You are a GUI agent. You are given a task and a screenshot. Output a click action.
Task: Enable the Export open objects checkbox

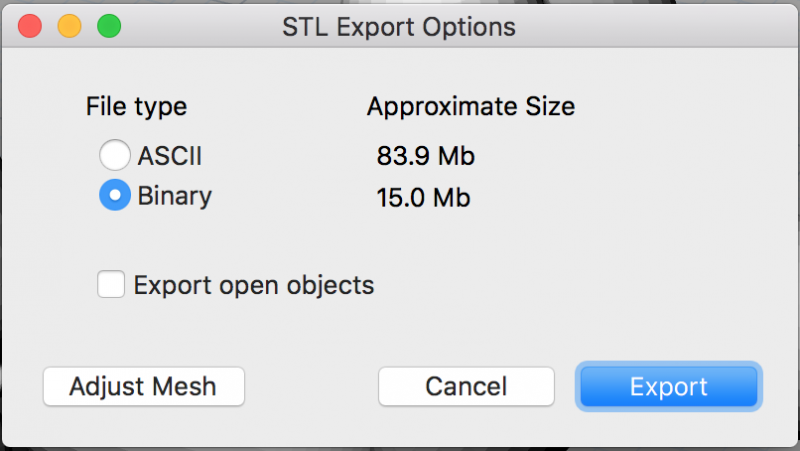(x=111, y=285)
